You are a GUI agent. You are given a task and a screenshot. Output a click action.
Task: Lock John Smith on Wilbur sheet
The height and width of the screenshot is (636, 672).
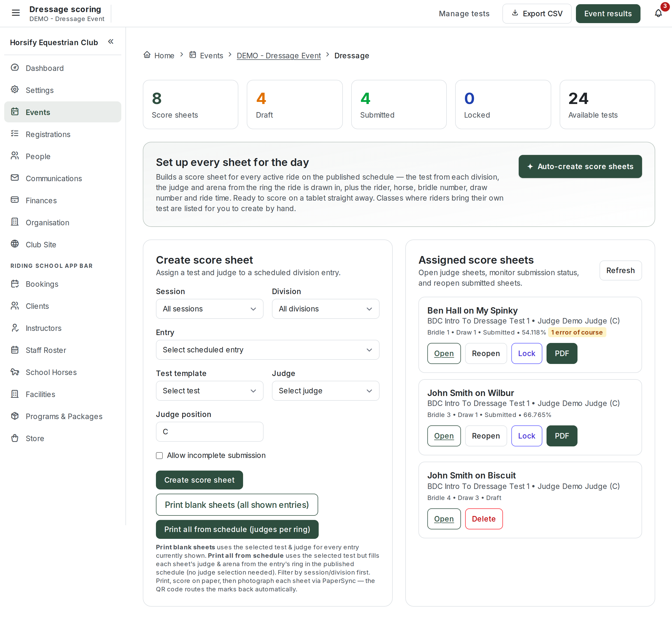526,436
